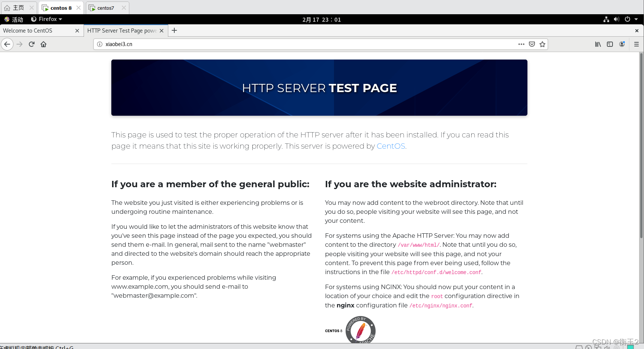The height and width of the screenshot is (349, 644).
Task: Click the HTTP SERVER TEST PAGE banner
Action: tap(319, 88)
